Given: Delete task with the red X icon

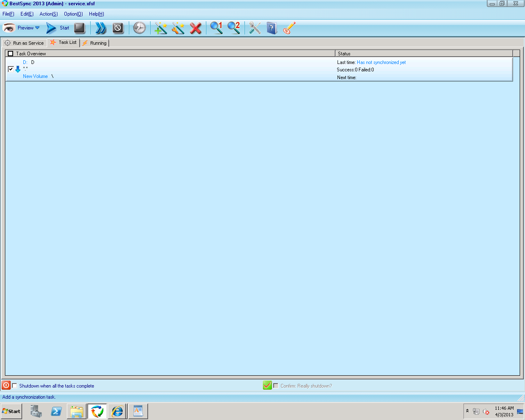Looking at the screenshot, I should [196, 28].
